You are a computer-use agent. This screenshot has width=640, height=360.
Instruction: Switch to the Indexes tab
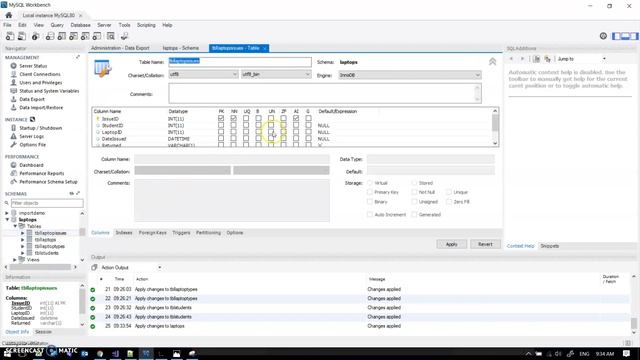pyautogui.click(x=124, y=233)
